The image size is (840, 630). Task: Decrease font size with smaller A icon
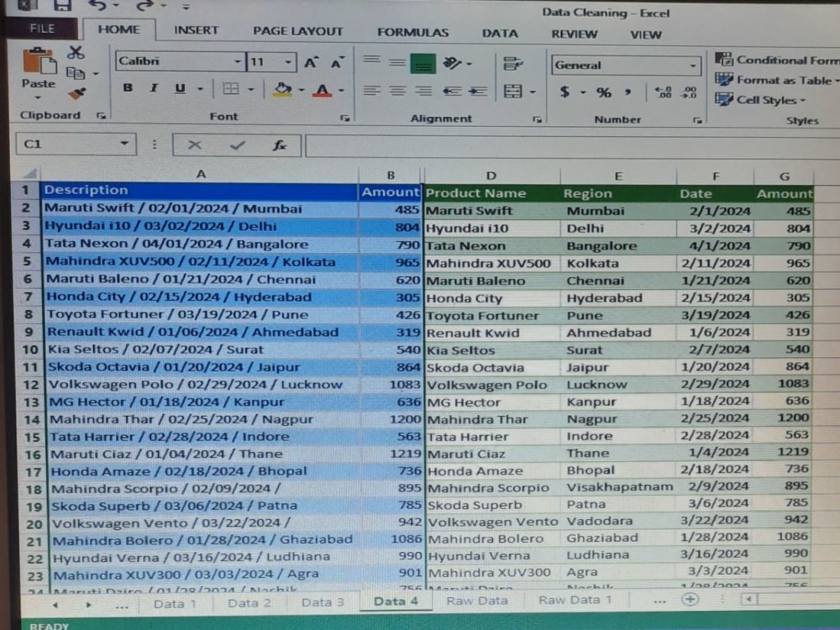(338, 63)
